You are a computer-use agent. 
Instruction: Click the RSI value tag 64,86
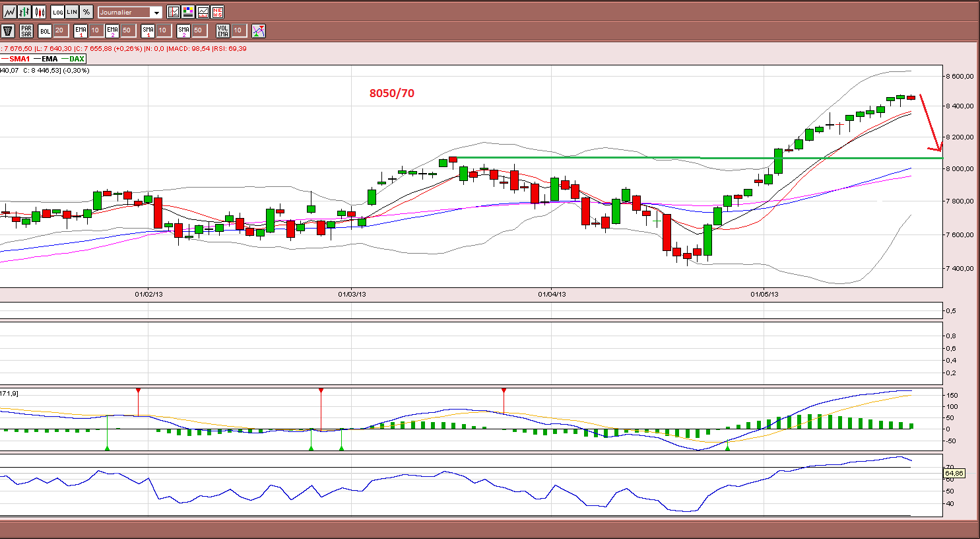[x=955, y=473]
